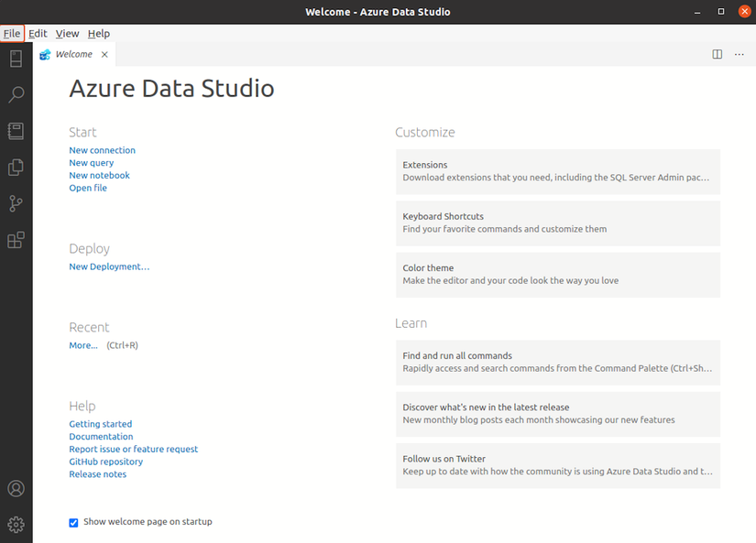The width and height of the screenshot is (756, 543).
Task: Open the Source Control icon
Action: 16,203
